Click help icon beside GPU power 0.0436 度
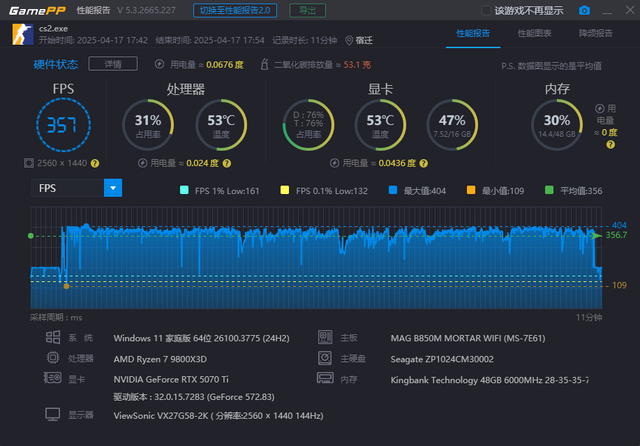640x446 pixels. 424,163
